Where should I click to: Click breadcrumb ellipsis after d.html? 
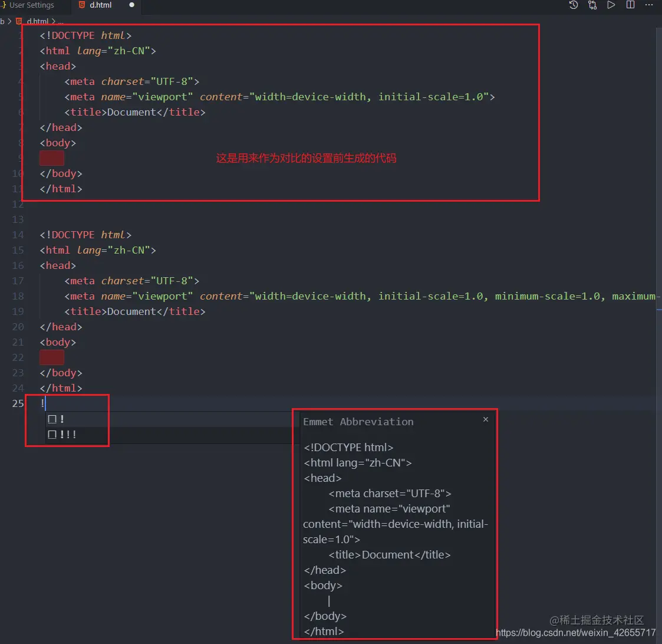(61, 22)
